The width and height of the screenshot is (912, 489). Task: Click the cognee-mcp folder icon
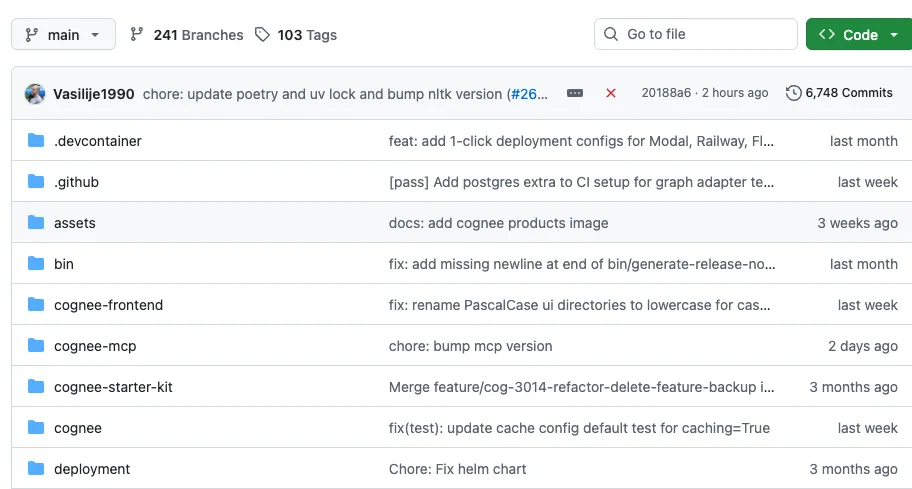click(37, 346)
